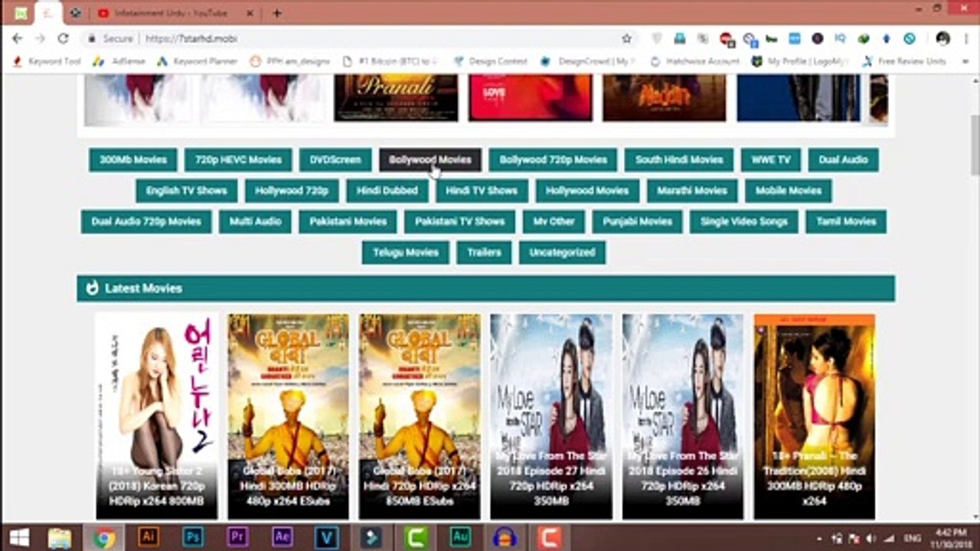
Task: Open the Hatchwise Account bookmark
Action: (x=695, y=61)
